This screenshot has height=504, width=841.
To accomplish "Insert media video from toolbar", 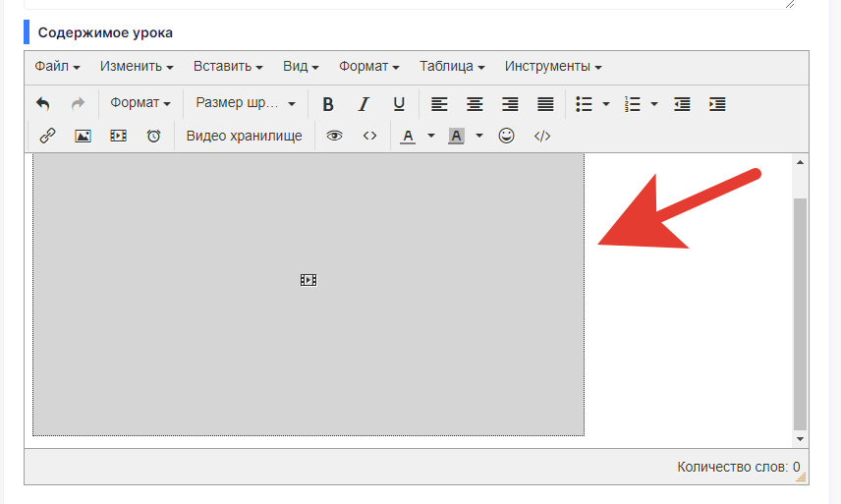I will (x=118, y=136).
